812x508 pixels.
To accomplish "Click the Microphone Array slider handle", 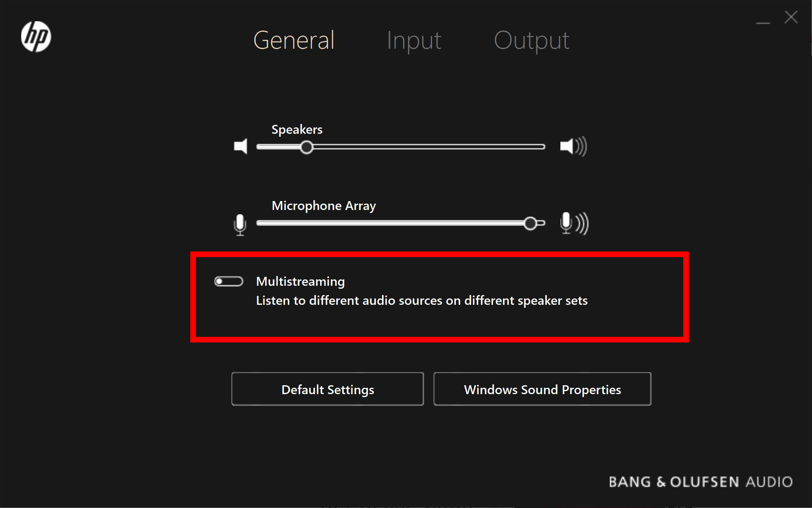I will pos(530,223).
